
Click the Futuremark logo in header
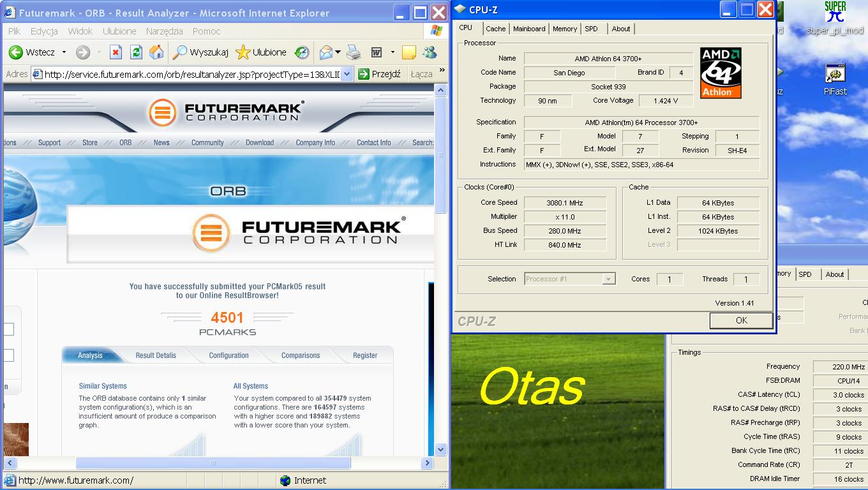226,112
